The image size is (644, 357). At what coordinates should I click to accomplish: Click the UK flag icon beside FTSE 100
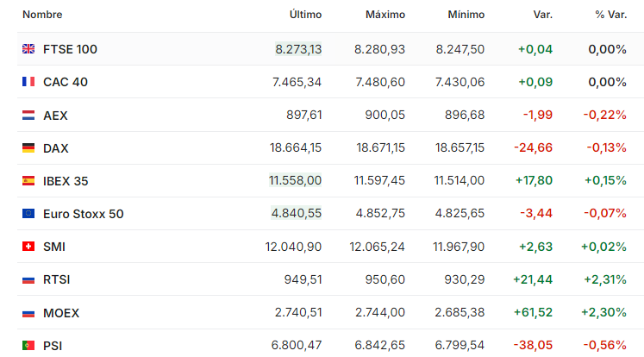point(28,49)
